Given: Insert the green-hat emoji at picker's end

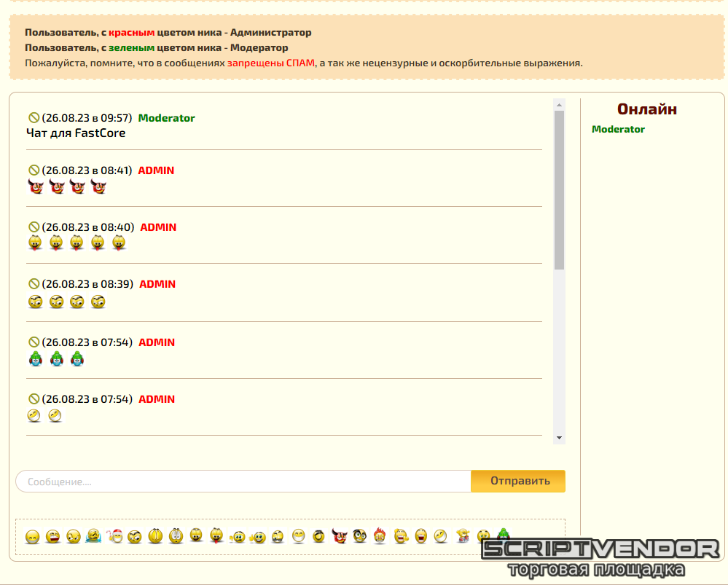Looking at the screenshot, I should coord(503,535).
